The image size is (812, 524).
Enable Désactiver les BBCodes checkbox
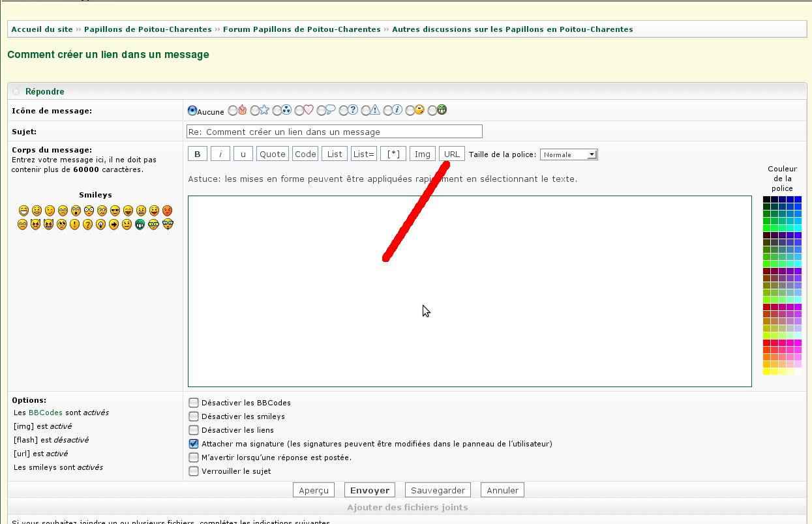coord(194,403)
